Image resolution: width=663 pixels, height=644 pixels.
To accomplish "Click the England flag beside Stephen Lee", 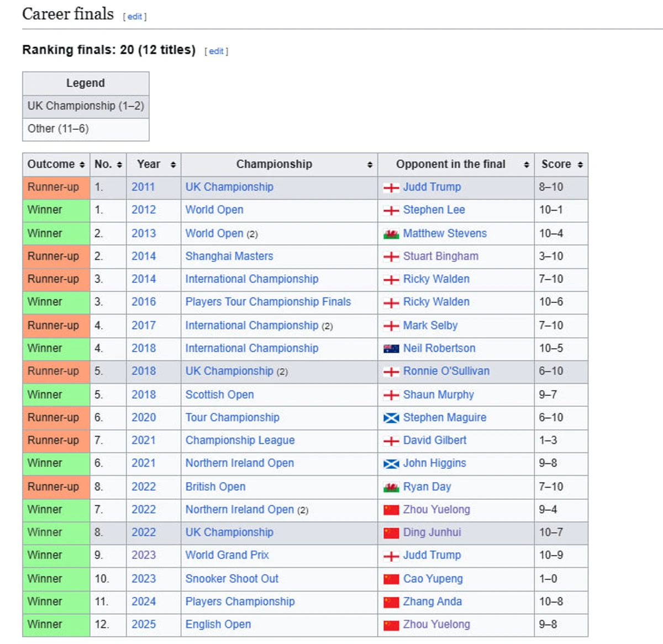I will pyautogui.click(x=391, y=211).
